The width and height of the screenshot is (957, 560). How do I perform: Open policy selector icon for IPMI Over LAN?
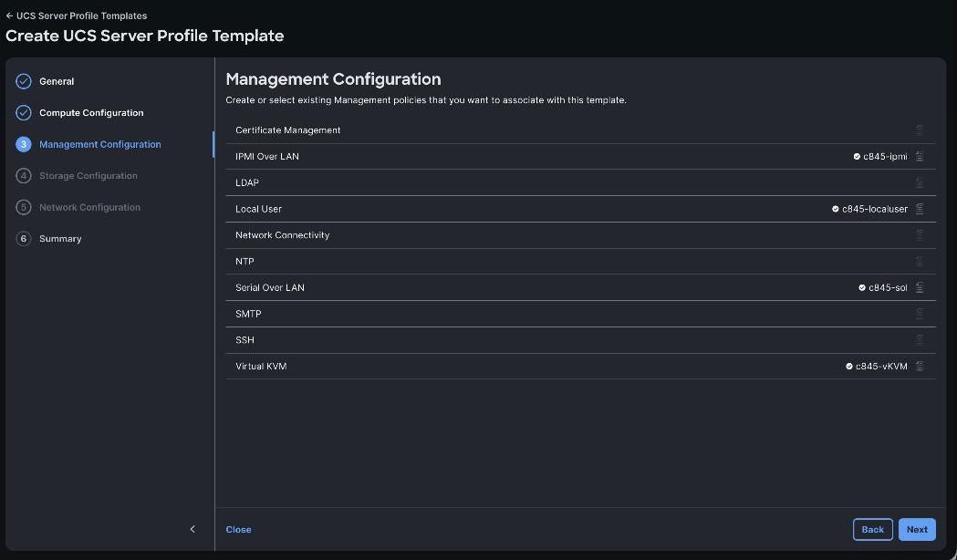click(x=920, y=156)
